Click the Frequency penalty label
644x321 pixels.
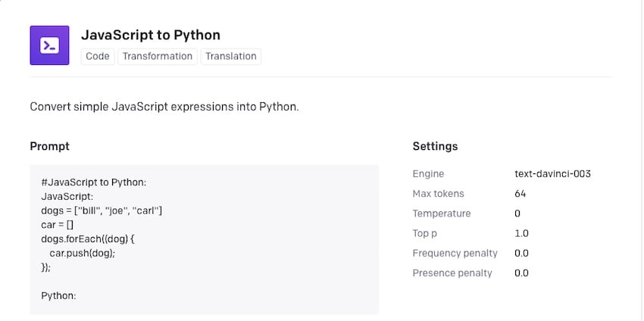coord(455,254)
